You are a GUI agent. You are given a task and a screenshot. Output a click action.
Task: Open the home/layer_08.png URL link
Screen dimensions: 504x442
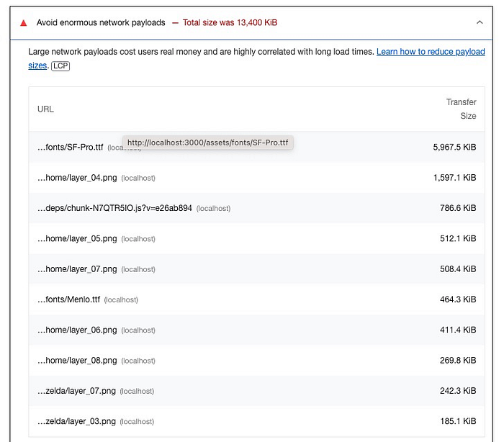[77, 361]
